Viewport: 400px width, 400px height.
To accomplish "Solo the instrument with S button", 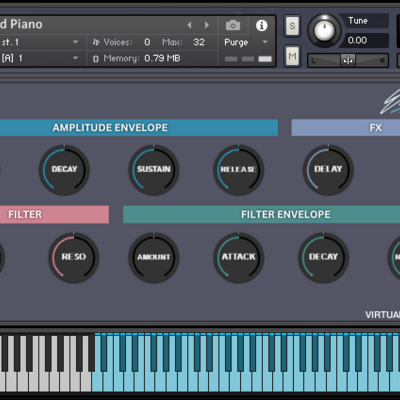I will (x=292, y=26).
